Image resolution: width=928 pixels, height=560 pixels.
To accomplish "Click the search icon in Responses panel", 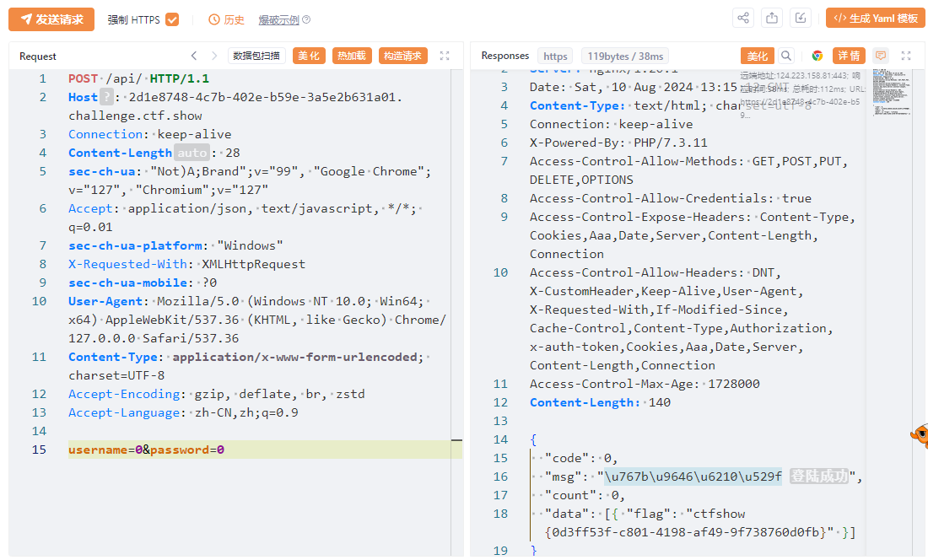I will tap(786, 56).
